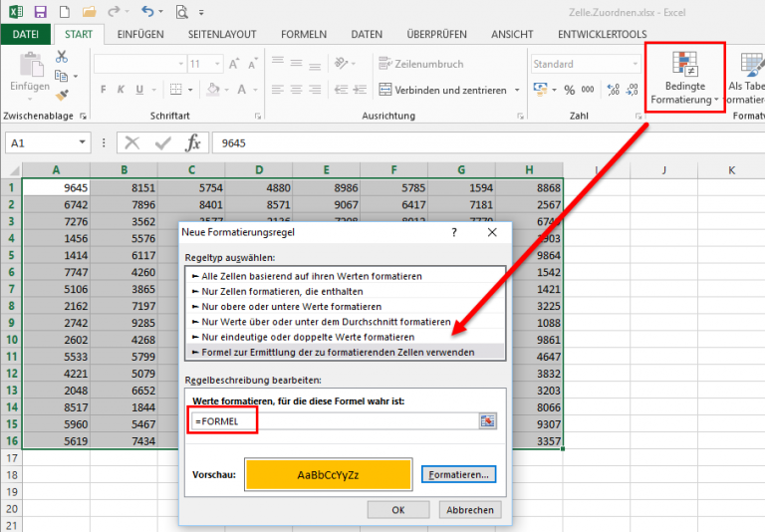Align cell text right
Screen dimensions: 765x532
tap(315, 90)
